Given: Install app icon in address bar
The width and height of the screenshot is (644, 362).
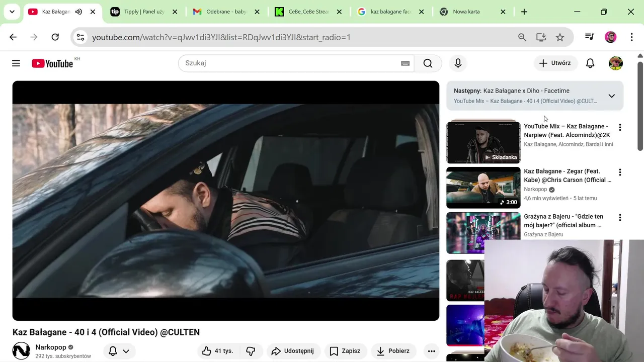Looking at the screenshot, I should (x=541, y=37).
